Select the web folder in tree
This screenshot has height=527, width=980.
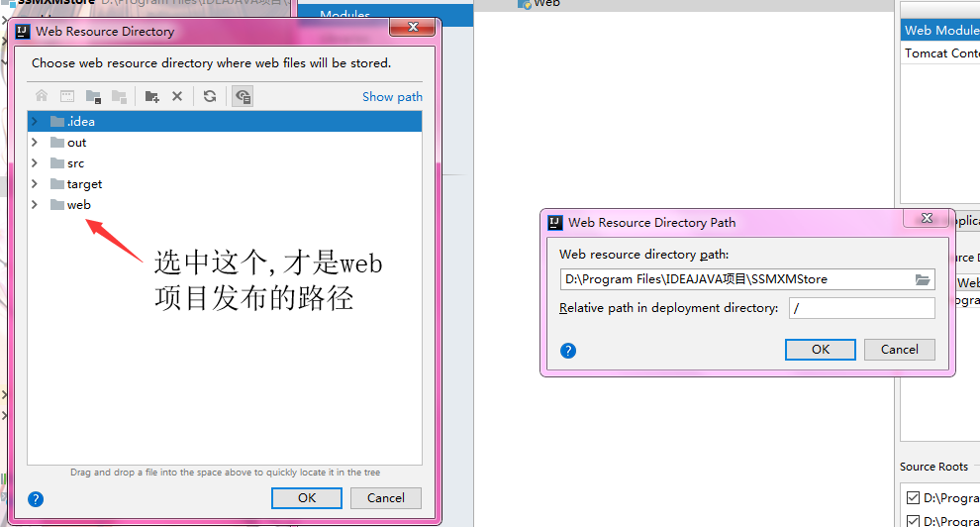[x=79, y=204]
